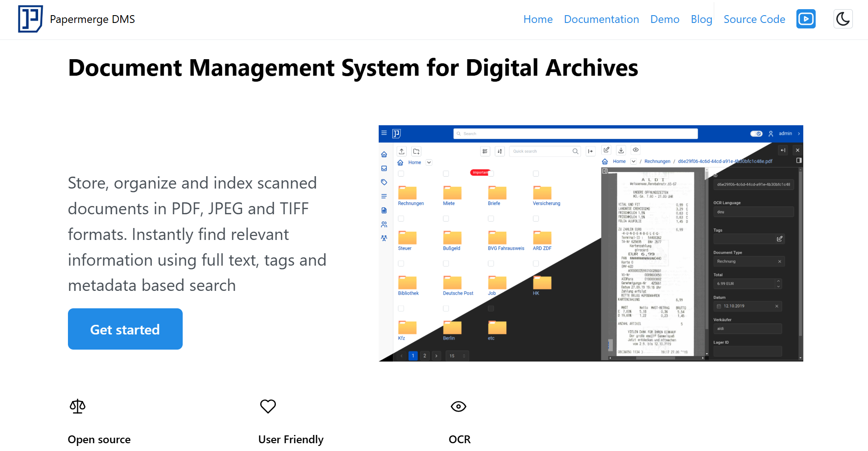Tick the checkbox above Rechnungen folder

coord(401,174)
